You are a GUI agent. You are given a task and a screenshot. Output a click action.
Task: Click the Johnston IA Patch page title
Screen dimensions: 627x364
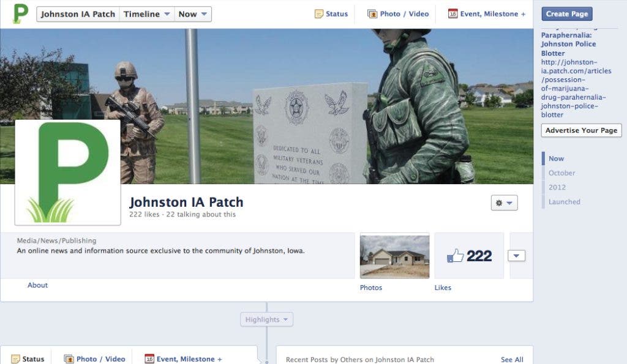pos(186,202)
